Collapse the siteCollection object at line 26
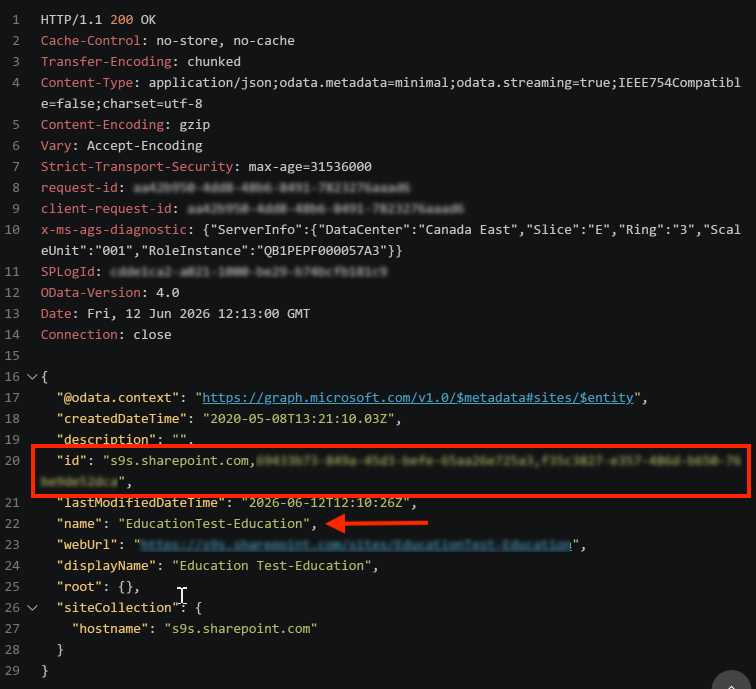Viewport: 756px width, 689px height. coord(32,608)
